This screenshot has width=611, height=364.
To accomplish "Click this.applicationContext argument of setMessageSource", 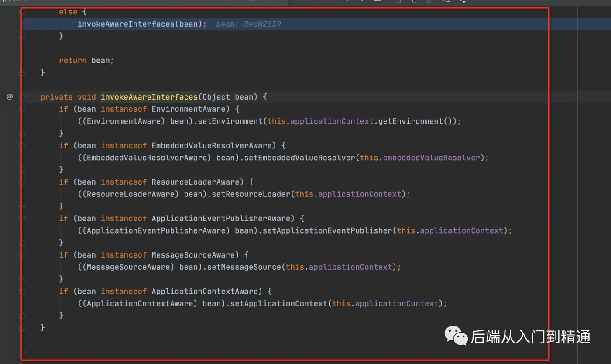I will [339, 267].
